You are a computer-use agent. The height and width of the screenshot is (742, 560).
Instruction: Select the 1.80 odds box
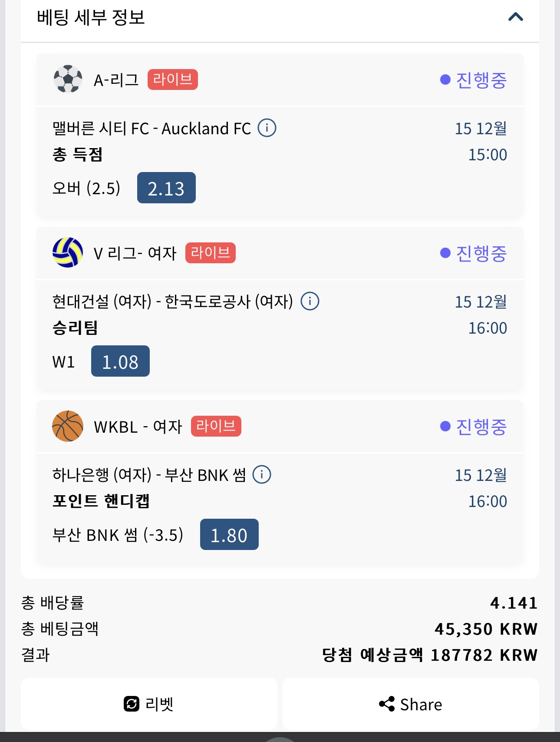[229, 535]
